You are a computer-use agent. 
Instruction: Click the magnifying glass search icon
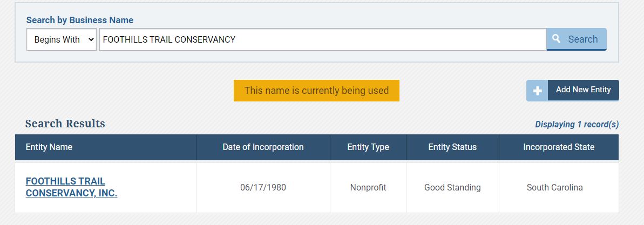coord(556,39)
